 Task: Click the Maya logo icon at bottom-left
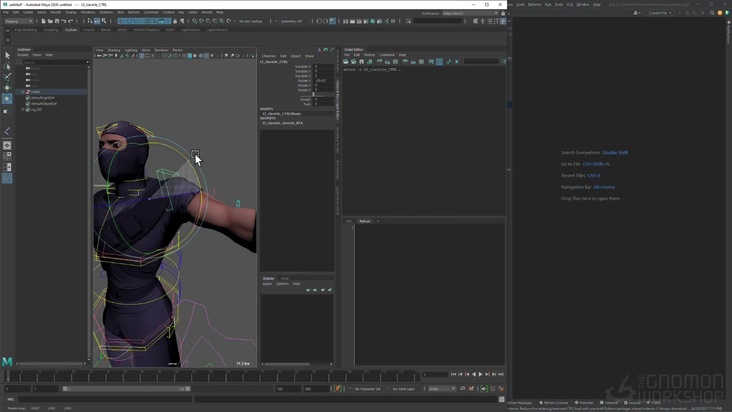(x=7, y=361)
